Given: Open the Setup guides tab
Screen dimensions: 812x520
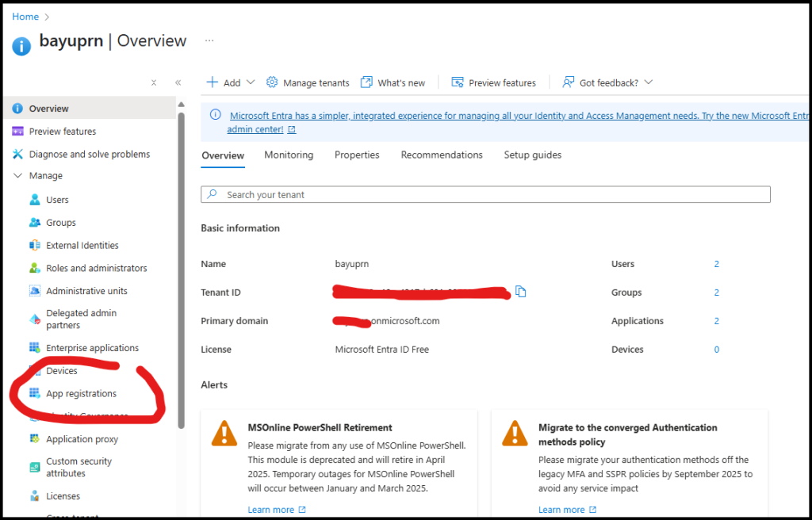Looking at the screenshot, I should [532, 155].
